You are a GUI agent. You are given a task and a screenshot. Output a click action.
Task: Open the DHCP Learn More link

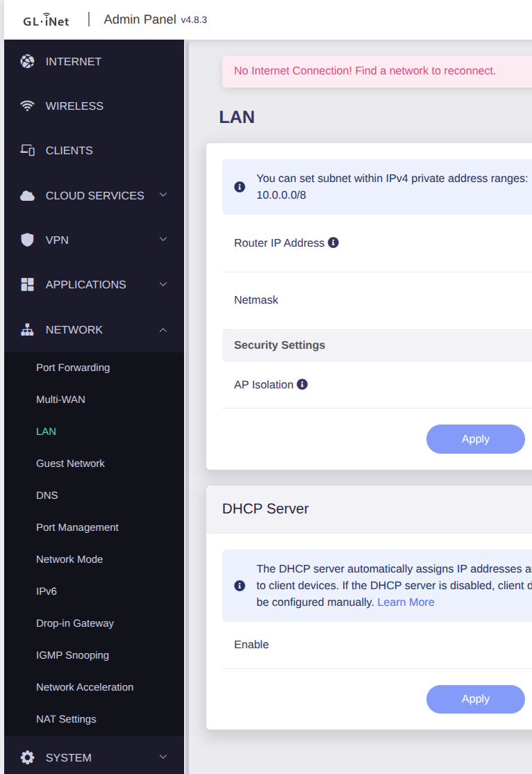406,602
